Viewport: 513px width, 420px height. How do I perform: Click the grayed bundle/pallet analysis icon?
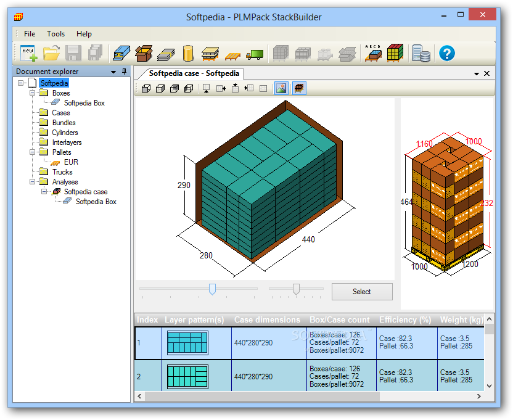pyautogui.click(x=303, y=54)
